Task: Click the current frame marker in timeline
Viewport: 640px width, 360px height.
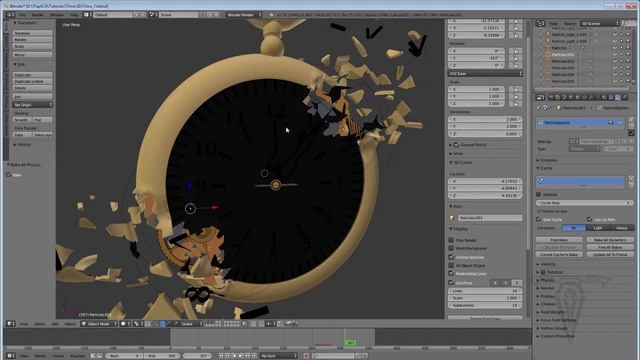Action: pos(351,342)
